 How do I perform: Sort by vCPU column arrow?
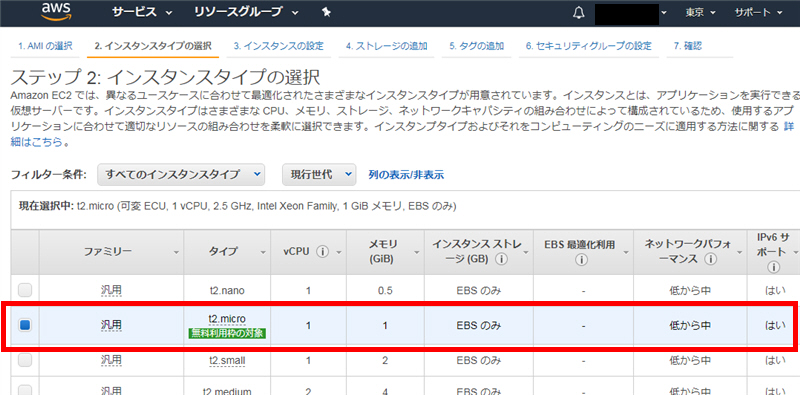(339, 252)
